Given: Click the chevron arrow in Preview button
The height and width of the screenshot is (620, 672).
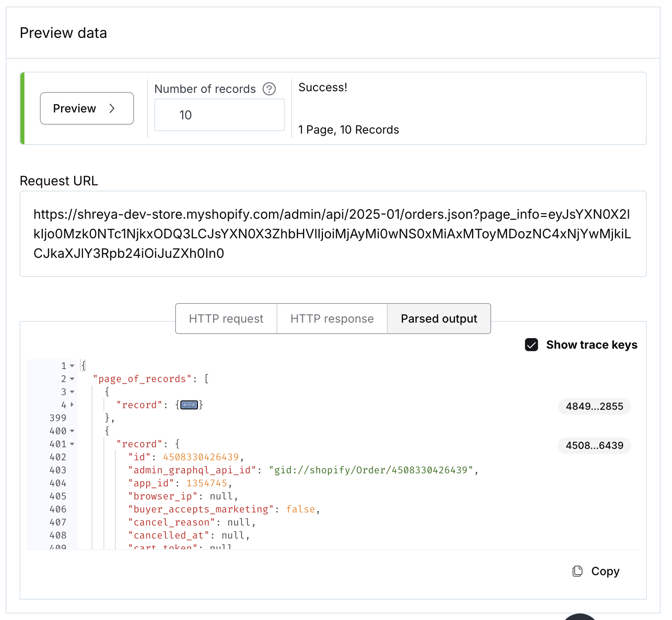Looking at the screenshot, I should pyautogui.click(x=112, y=108).
